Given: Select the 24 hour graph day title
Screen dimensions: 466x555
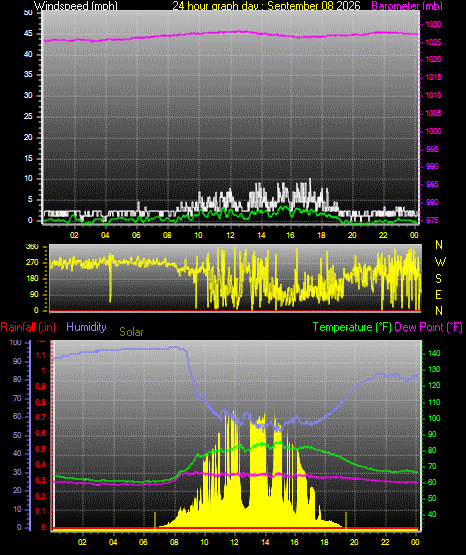Looking at the screenshot, I should pyautogui.click(x=266, y=6).
